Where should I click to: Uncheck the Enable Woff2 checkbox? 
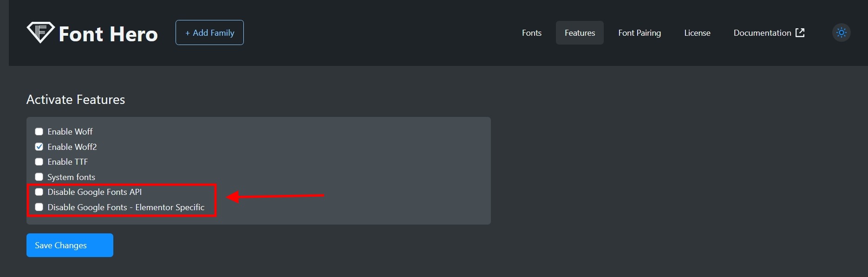point(39,147)
